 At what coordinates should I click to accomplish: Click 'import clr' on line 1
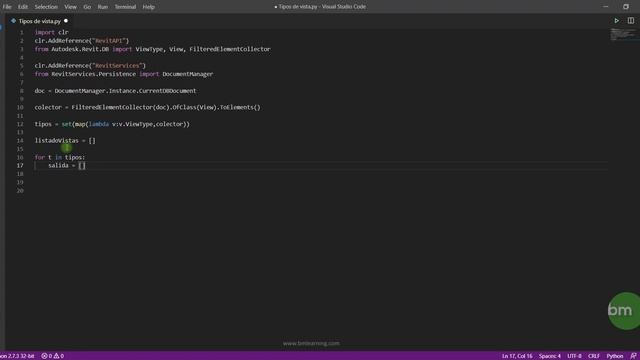[x=51, y=32]
